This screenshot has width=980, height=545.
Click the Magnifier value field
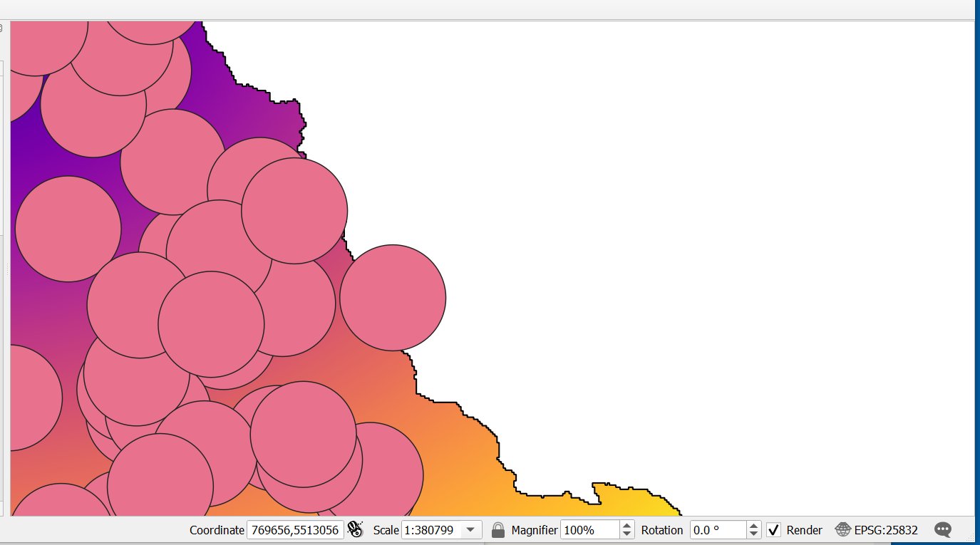point(590,530)
